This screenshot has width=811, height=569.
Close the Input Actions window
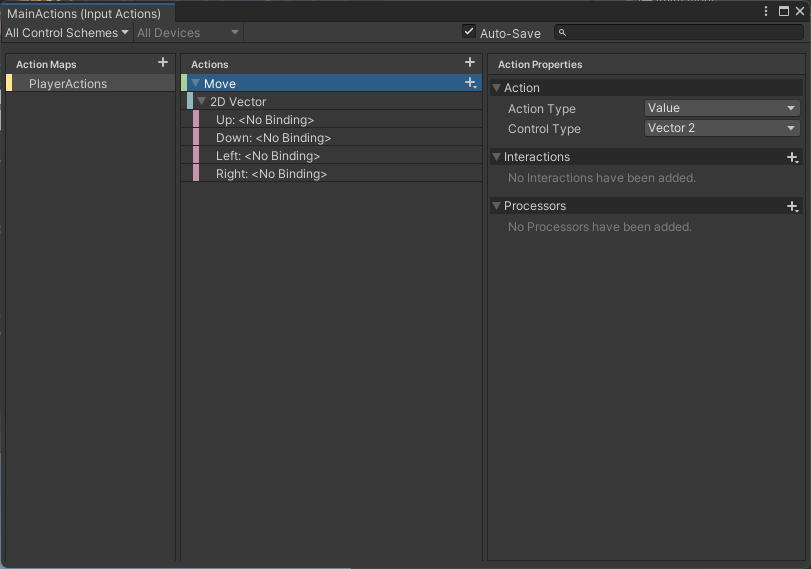[x=800, y=11]
